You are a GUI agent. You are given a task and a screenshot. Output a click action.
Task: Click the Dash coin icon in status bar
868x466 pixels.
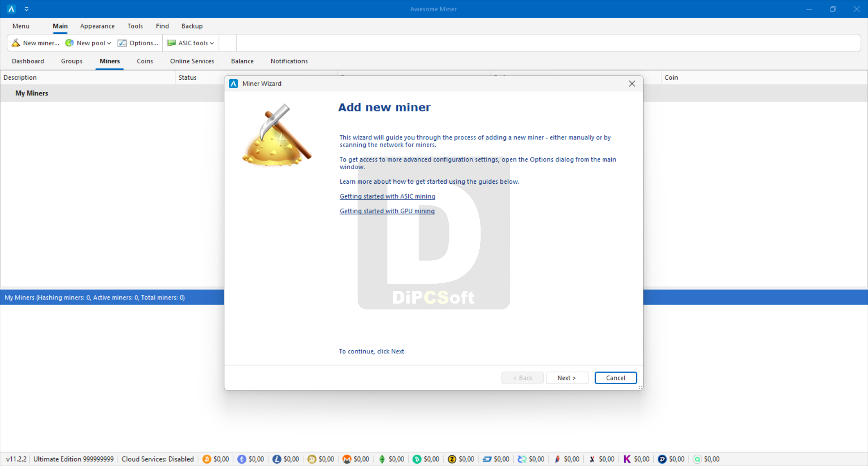click(487, 459)
